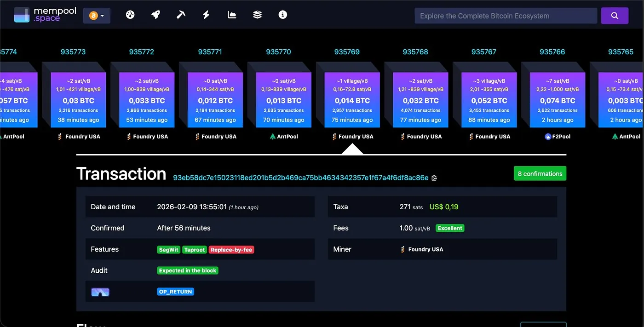The height and width of the screenshot is (327, 644).
Task: Click the 8 confirmations button
Action: pos(540,173)
